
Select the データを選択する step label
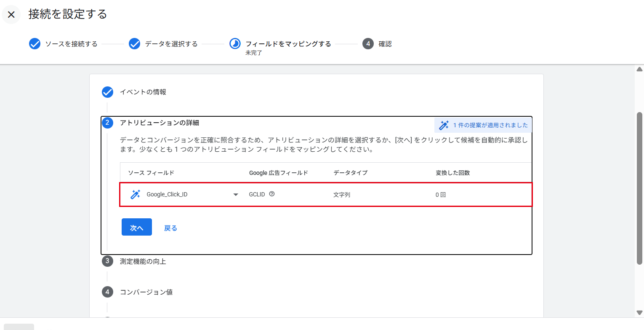pos(171,44)
